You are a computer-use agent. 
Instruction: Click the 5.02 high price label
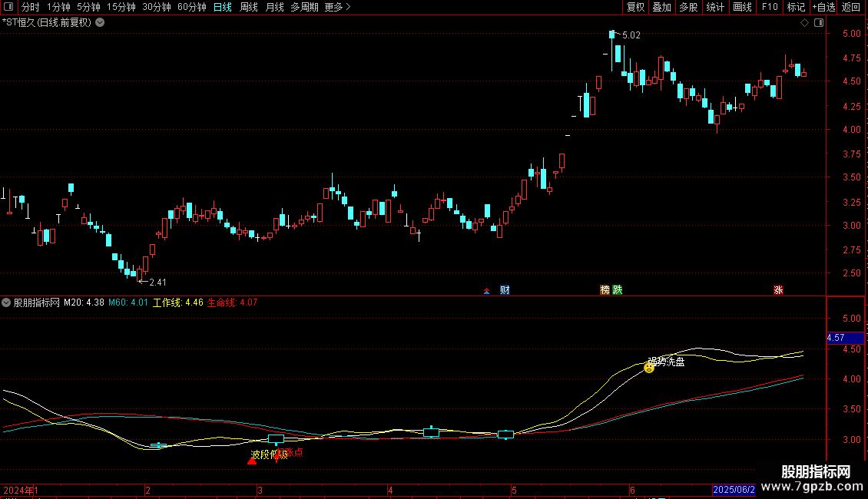click(631, 35)
